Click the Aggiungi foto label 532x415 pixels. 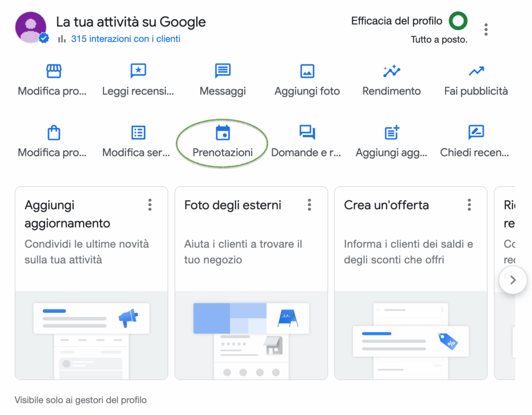tap(307, 92)
